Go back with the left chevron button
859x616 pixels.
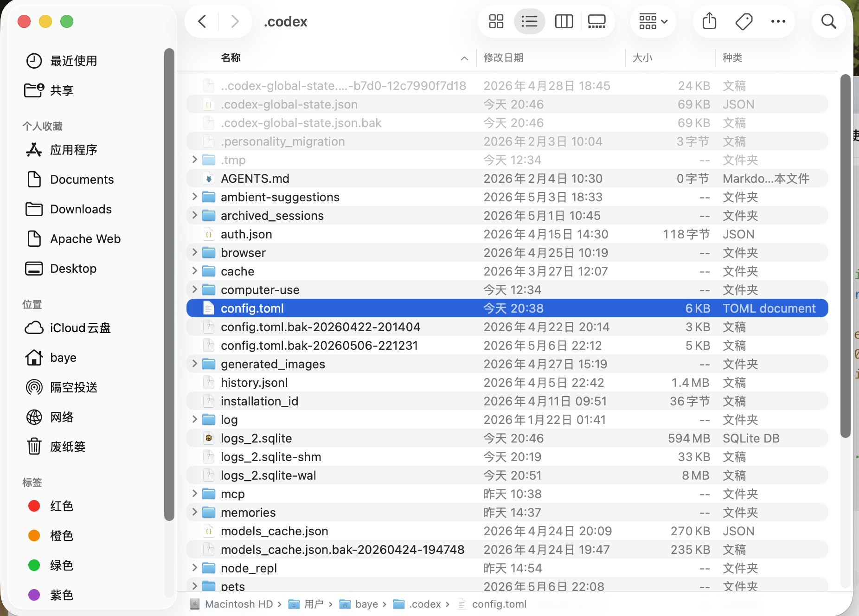coord(202,21)
